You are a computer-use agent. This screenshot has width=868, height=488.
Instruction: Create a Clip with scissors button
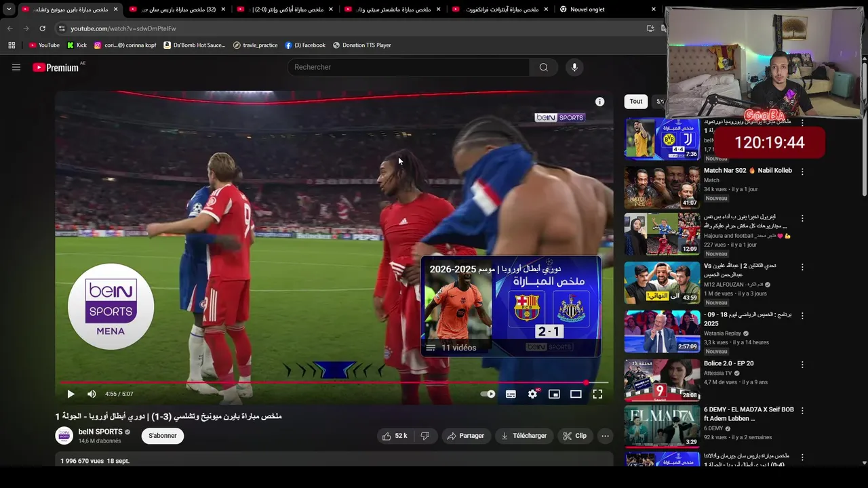point(574,436)
